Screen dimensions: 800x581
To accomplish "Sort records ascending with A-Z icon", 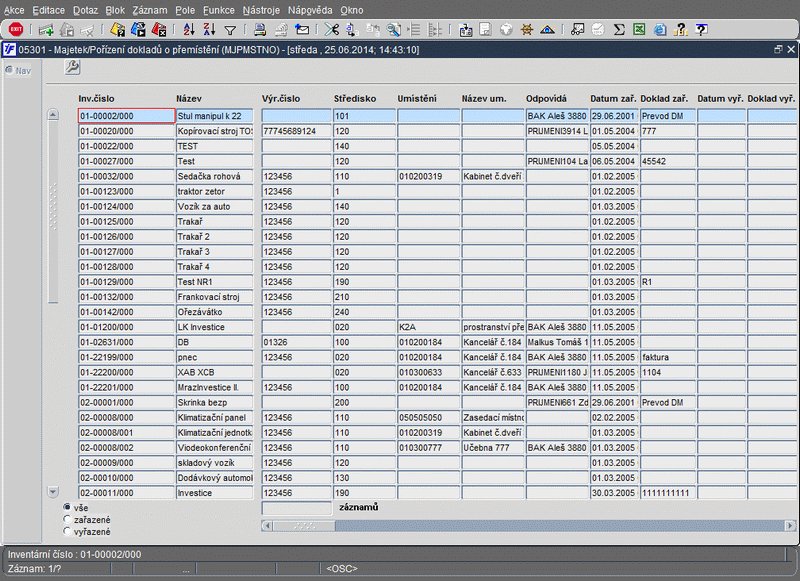I will [x=187, y=29].
